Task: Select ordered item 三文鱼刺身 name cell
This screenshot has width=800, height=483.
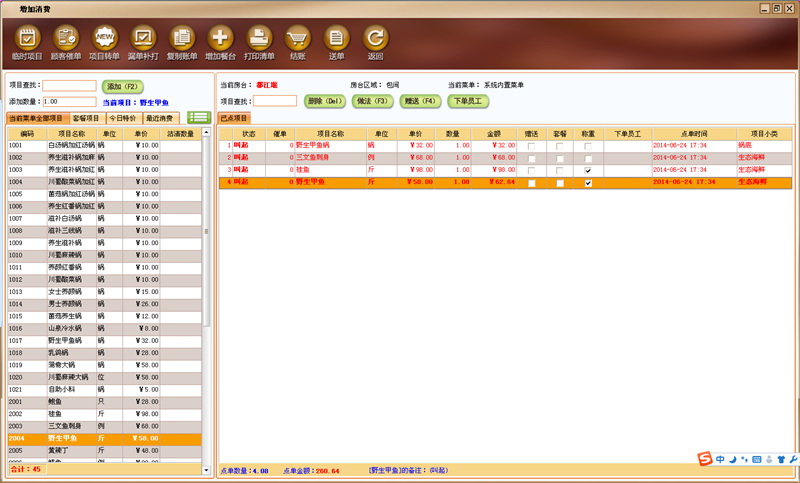Action: click(x=331, y=158)
